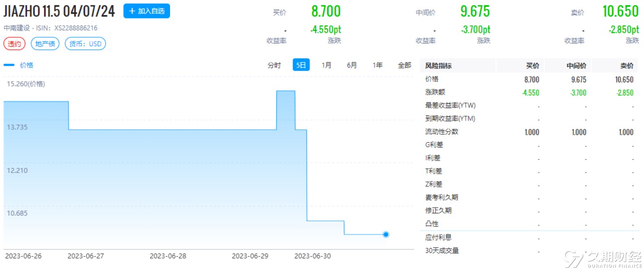
Task: Click the 地产债 property bond tag
Action: pyautogui.click(x=45, y=44)
